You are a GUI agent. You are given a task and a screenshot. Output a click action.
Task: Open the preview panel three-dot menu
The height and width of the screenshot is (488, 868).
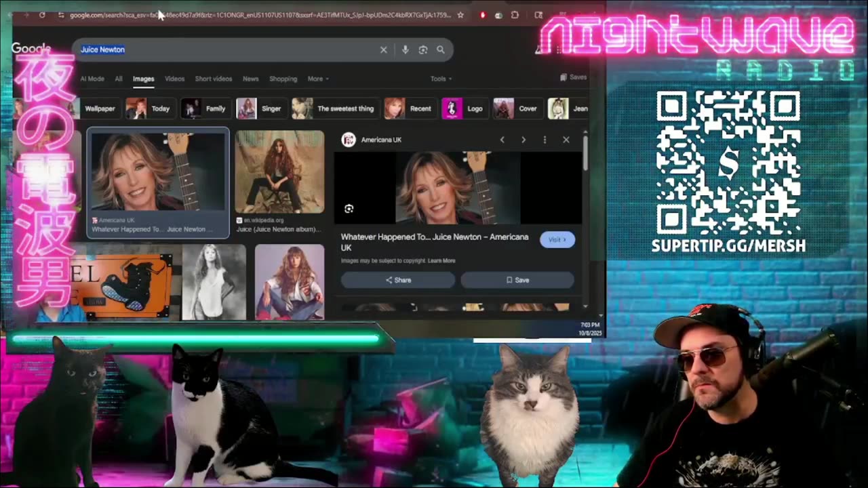coord(545,140)
